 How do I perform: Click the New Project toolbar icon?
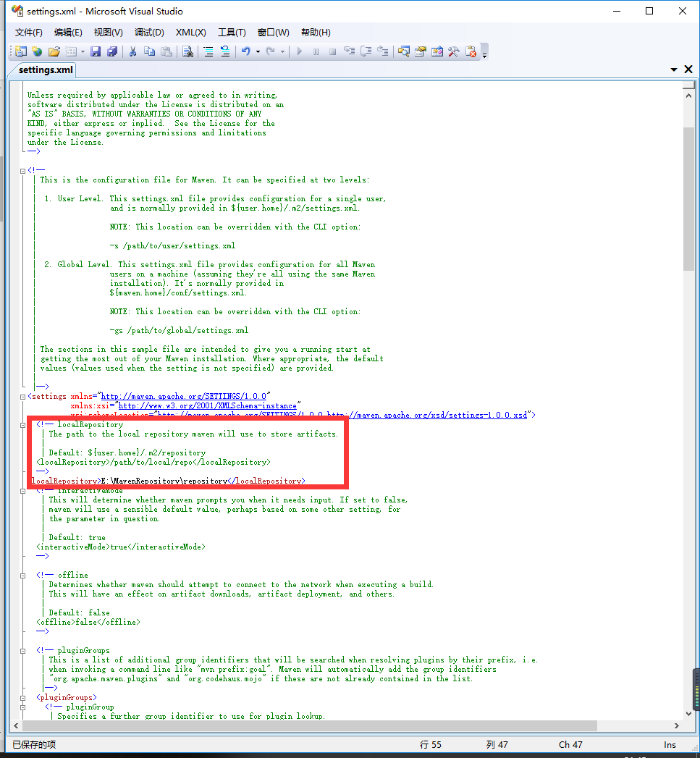pos(21,51)
